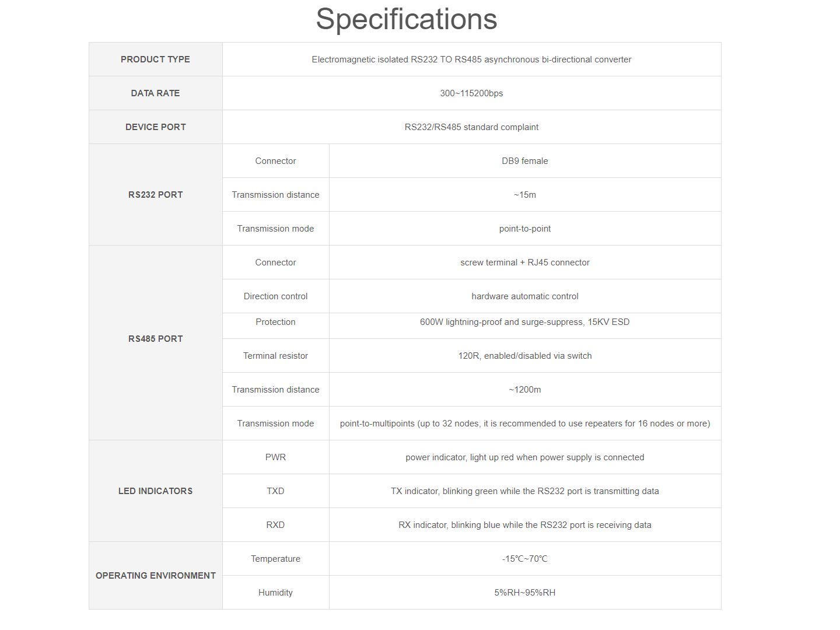Select the Direction control label cell
The height and width of the screenshot is (630, 840).
pos(275,296)
